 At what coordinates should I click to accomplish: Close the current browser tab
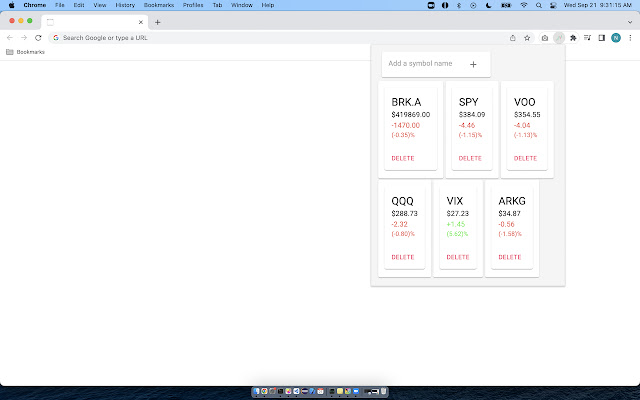pyautogui.click(x=141, y=22)
